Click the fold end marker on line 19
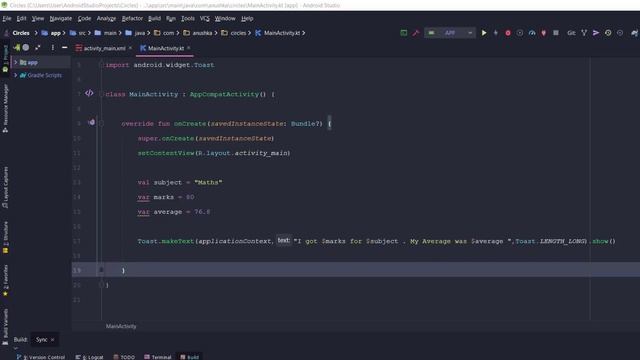This screenshot has height=360, width=640. click(x=101, y=270)
